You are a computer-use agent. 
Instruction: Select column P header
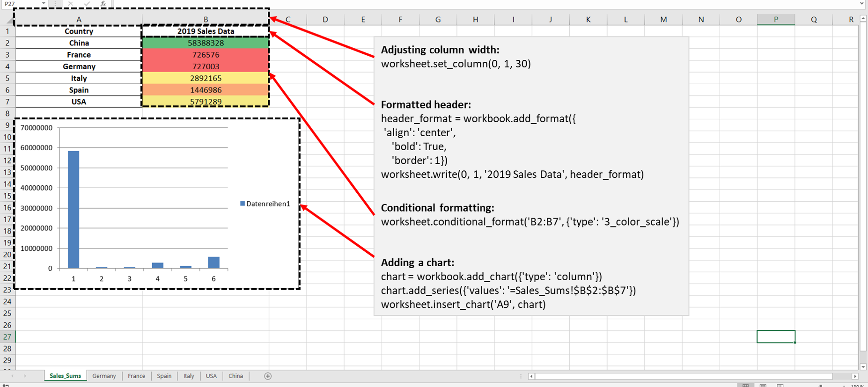click(x=776, y=20)
